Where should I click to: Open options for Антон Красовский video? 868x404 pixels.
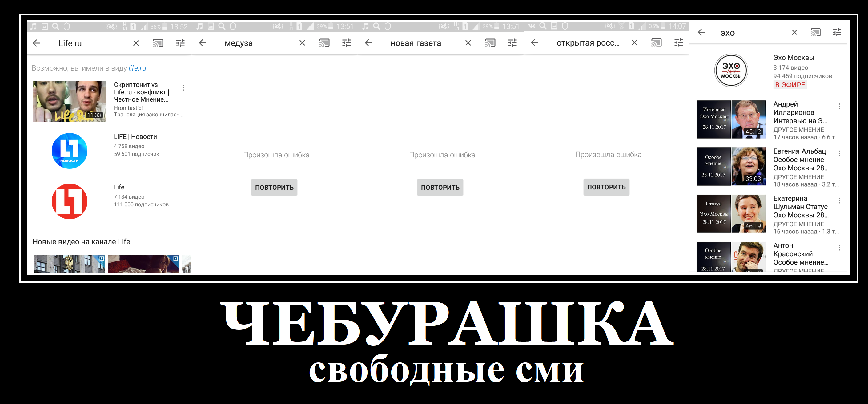point(840,248)
